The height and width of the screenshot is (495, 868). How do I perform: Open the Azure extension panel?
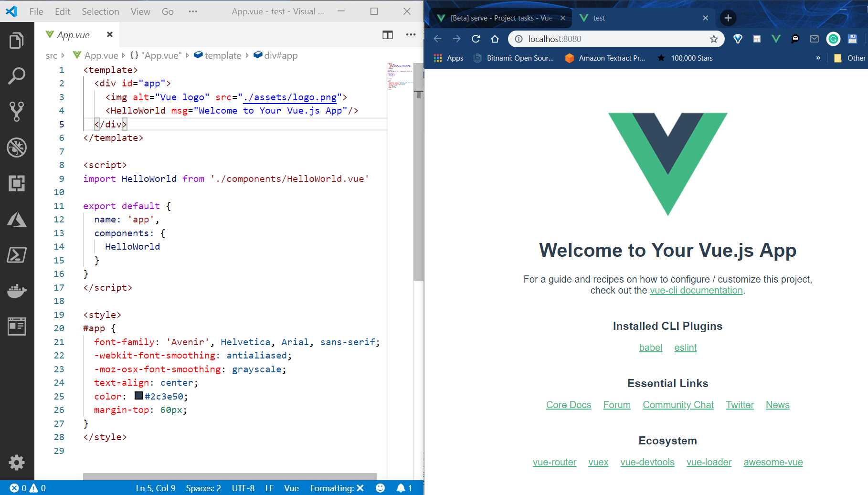pos(17,220)
